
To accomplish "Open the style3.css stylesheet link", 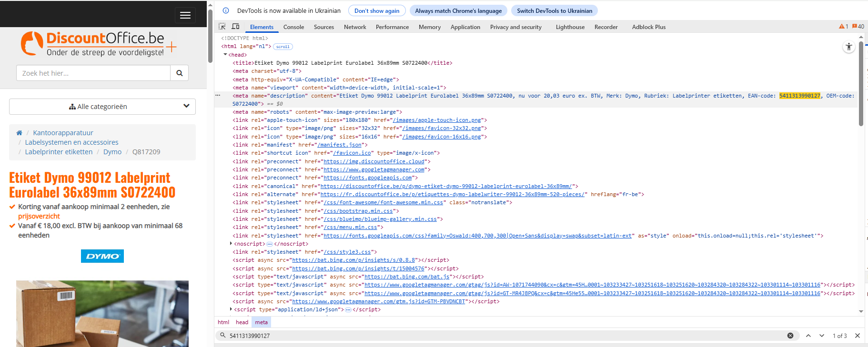I will pyautogui.click(x=347, y=252).
